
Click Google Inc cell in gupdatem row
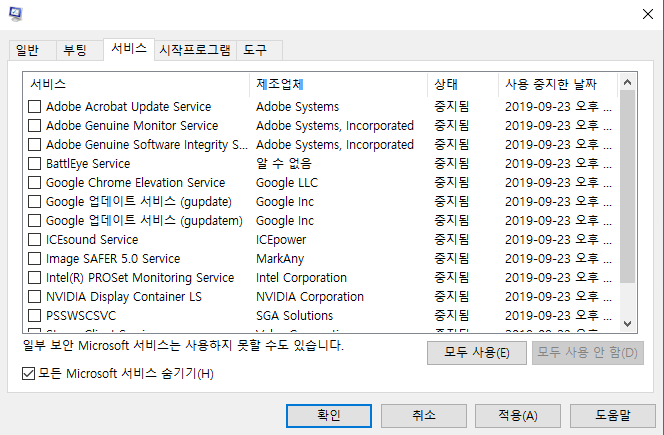tap(285, 221)
